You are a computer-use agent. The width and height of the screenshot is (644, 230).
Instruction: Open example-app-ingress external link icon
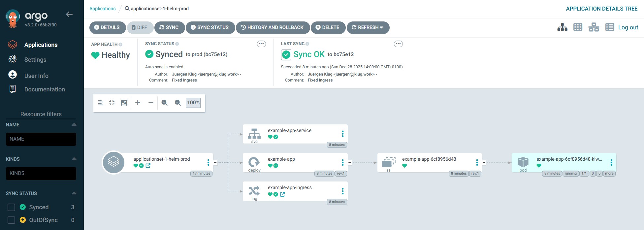click(x=282, y=194)
